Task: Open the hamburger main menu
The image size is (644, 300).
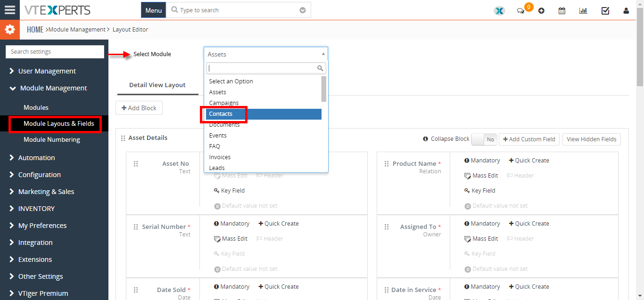Action: tap(10, 10)
